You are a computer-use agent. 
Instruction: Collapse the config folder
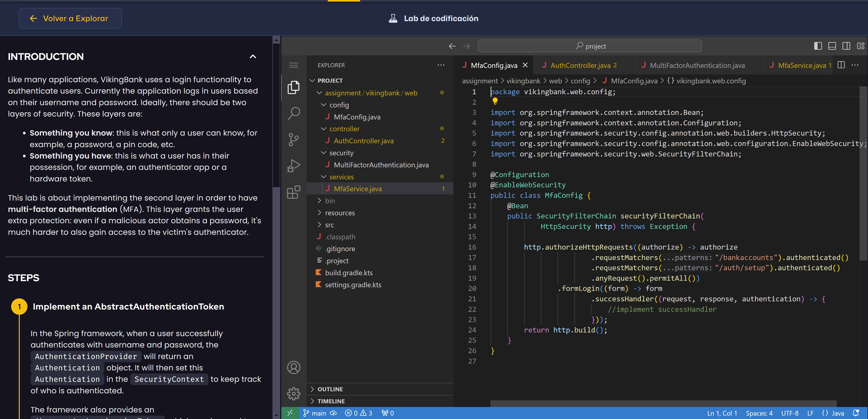[x=323, y=105]
